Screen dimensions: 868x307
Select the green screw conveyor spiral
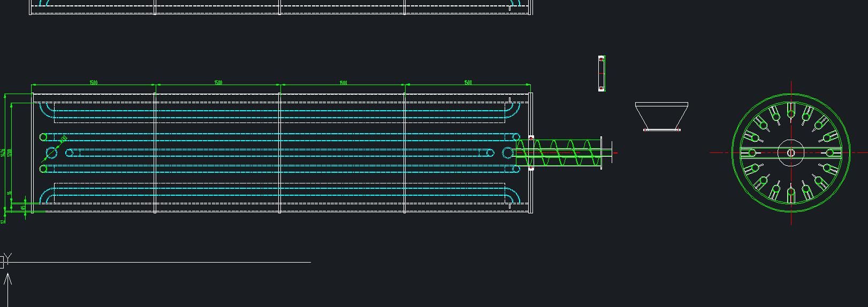click(x=559, y=153)
